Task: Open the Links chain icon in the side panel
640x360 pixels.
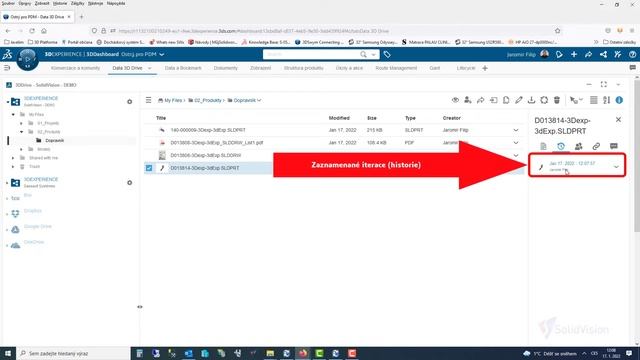Action: coord(596,146)
